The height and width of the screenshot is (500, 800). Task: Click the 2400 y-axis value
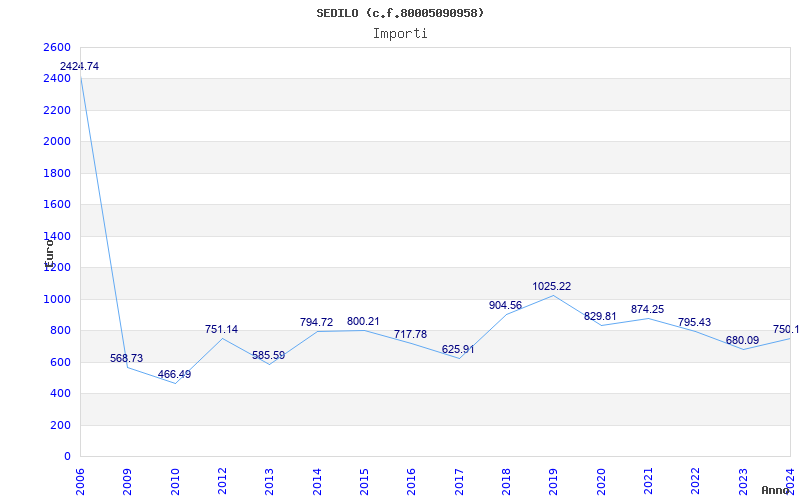[x=57, y=79]
